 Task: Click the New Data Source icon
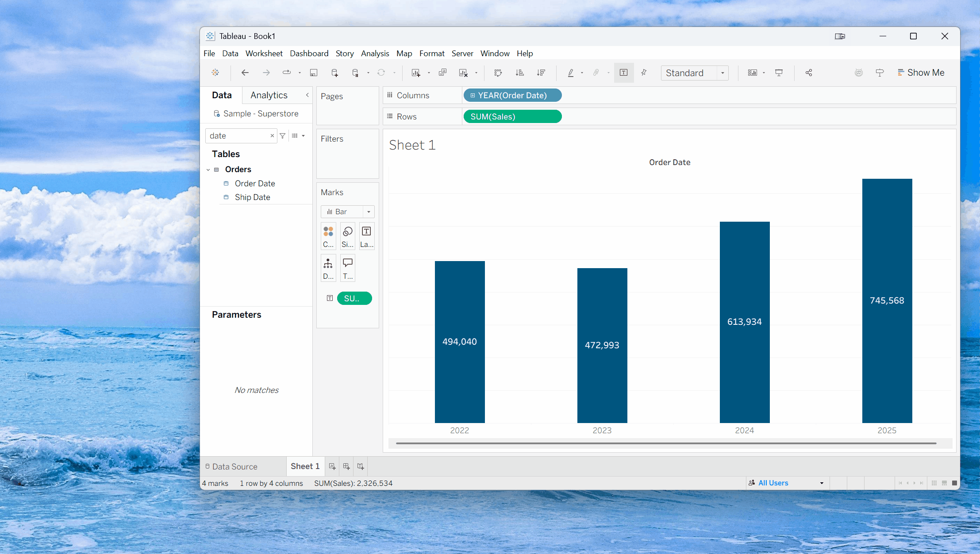click(x=335, y=73)
